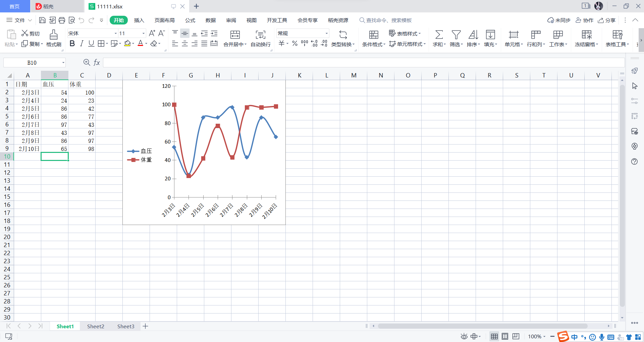Image resolution: width=644 pixels, height=342 pixels.
Task: Click the 筛选 filter icon
Action: 456,38
